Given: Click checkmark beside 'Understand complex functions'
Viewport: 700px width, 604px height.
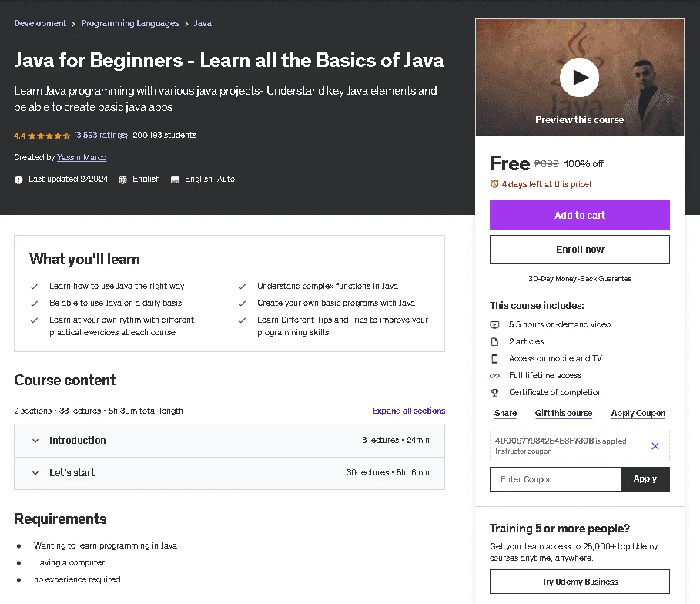Looking at the screenshot, I should tap(242, 287).
